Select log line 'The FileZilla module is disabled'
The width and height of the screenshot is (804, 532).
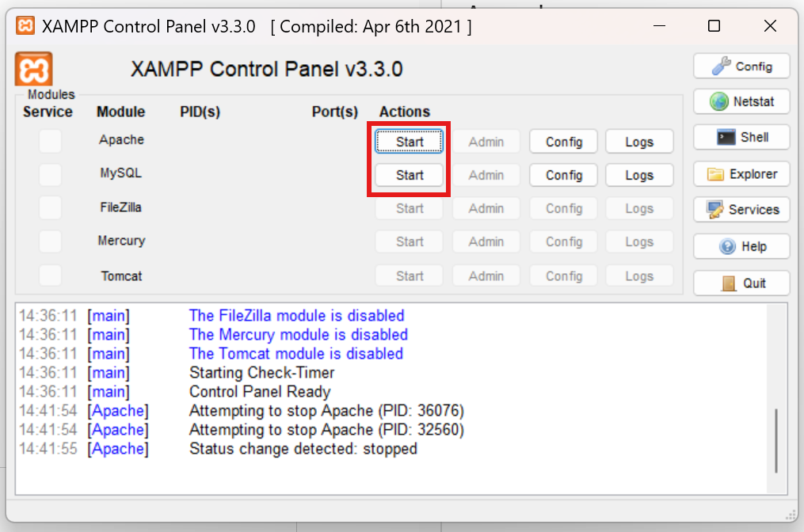pos(296,316)
